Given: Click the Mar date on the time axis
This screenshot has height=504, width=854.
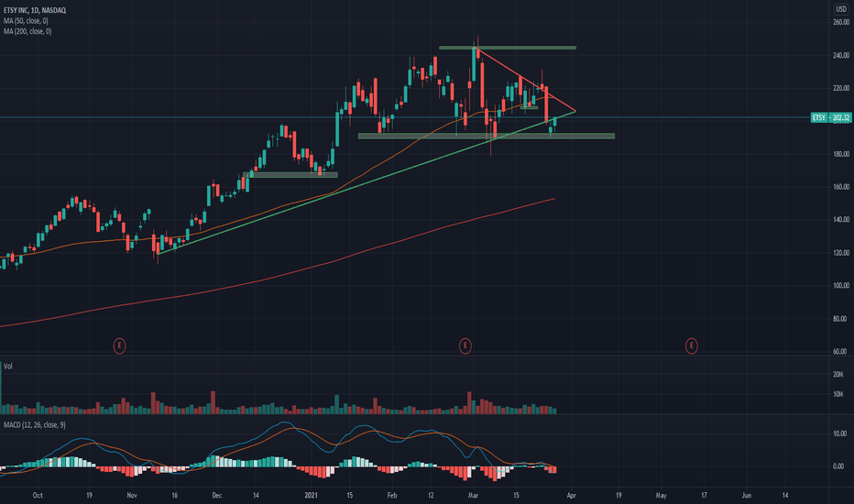Looking at the screenshot, I should pos(474,495).
